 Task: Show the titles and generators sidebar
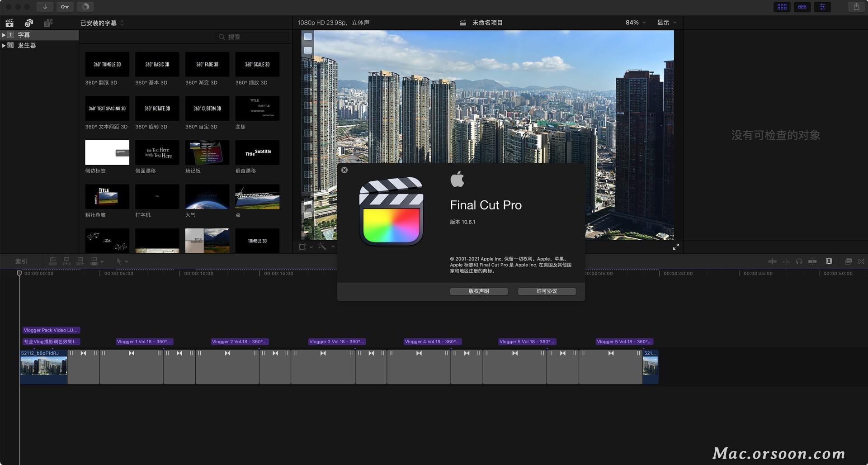click(48, 23)
